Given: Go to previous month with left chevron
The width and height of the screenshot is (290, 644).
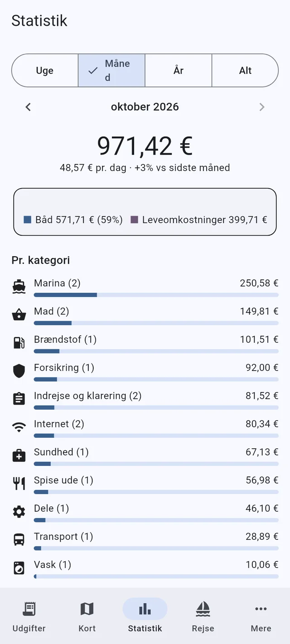Looking at the screenshot, I should click(28, 107).
